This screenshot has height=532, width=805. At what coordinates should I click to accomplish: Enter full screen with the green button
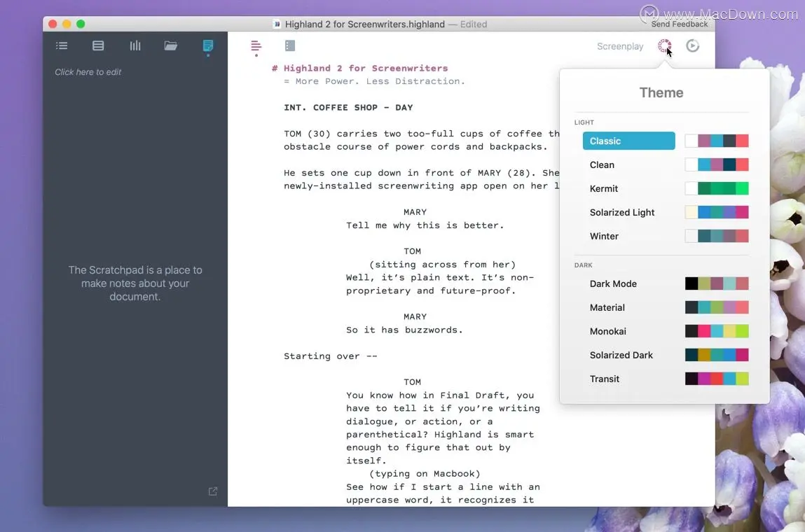tap(81, 24)
